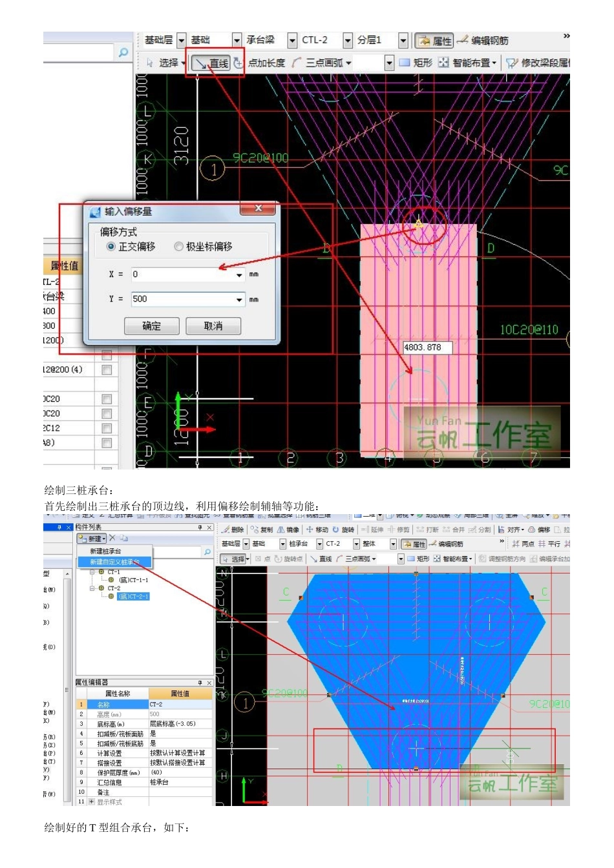Screen dimensions: 614x868
Task: Open the X offset value dropdown
Action: [239, 275]
